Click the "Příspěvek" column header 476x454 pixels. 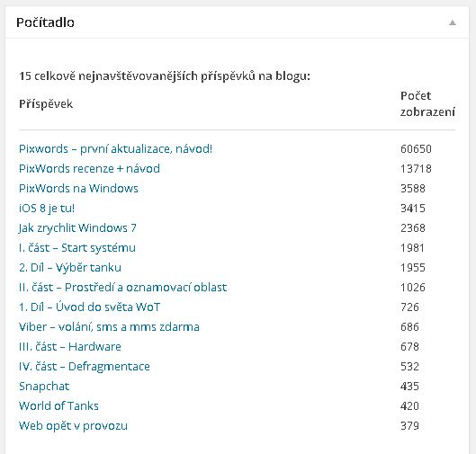point(46,104)
